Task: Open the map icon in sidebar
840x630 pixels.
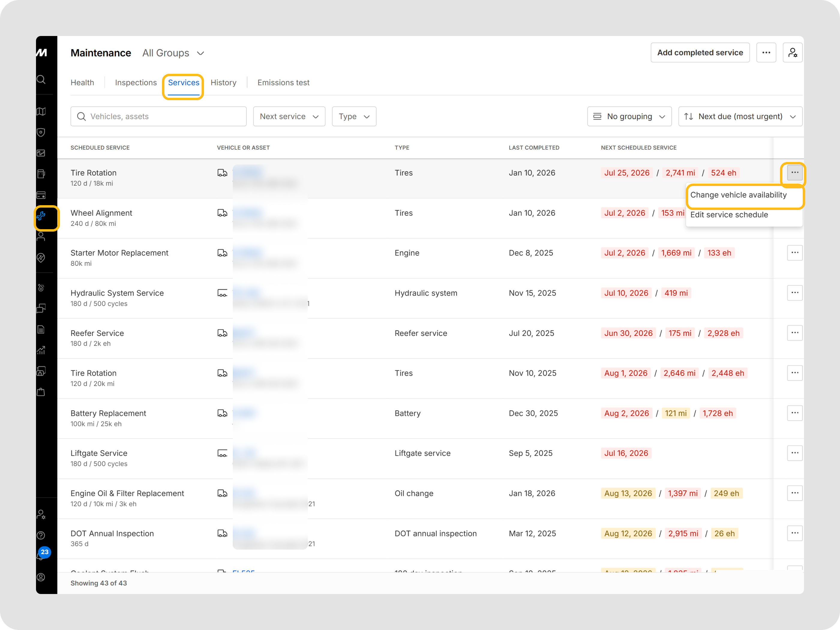Action: 41,111
